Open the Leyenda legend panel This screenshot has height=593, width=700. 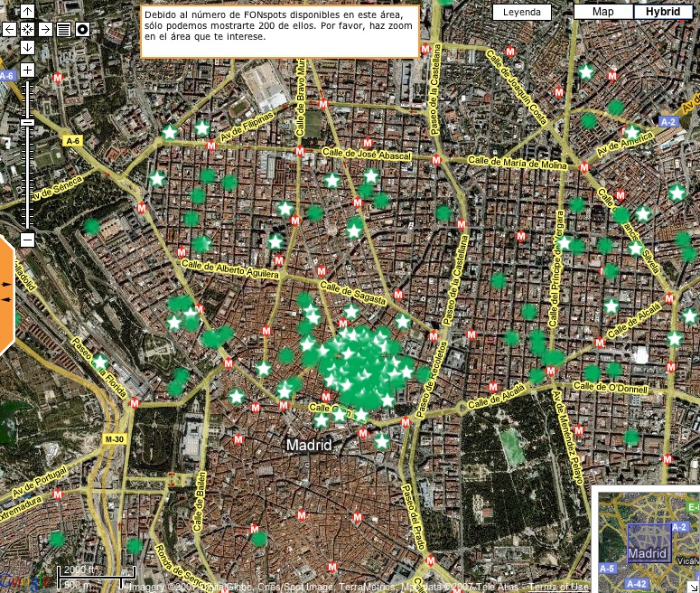coord(522,12)
